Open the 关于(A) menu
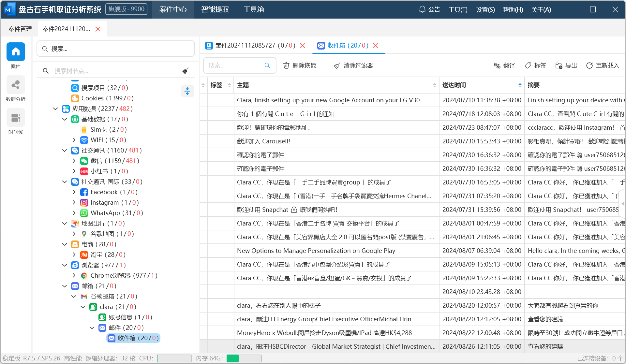 click(541, 9)
